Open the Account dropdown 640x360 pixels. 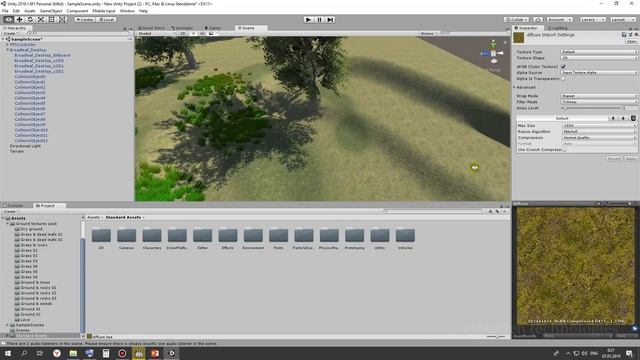tap(559, 20)
